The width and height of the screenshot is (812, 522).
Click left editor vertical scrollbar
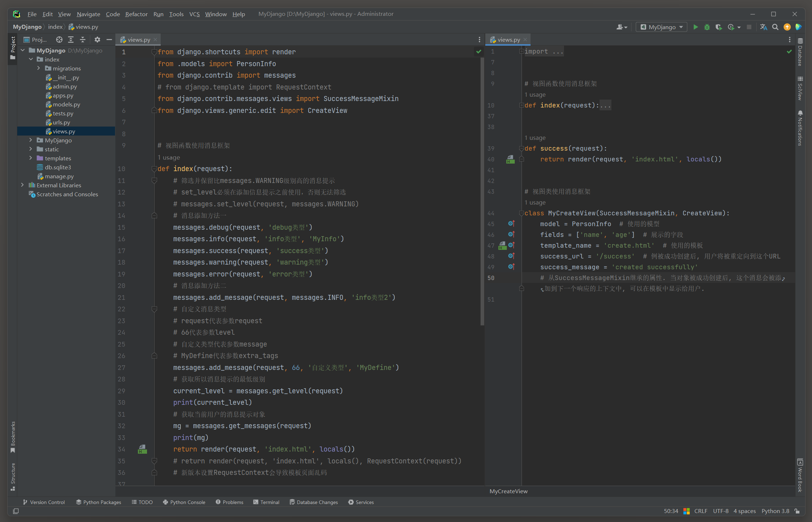[482, 191]
